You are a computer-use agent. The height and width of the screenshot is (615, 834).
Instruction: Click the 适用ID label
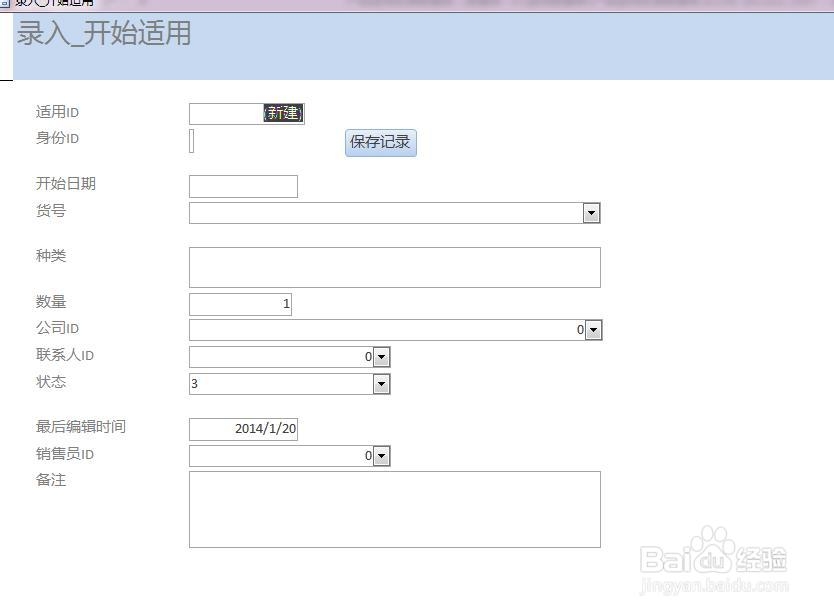pyautogui.click(x=57, y=112)
